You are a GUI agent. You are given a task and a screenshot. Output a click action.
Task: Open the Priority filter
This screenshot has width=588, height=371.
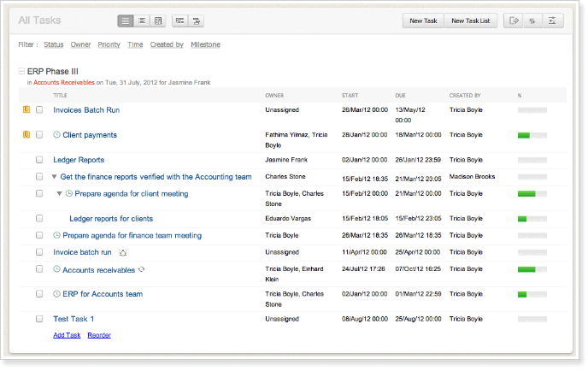point(109,44)
